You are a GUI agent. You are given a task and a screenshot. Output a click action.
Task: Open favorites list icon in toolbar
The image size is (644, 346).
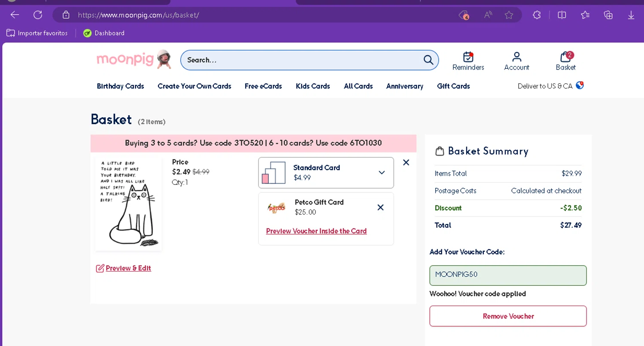click(x=585, y=15)
